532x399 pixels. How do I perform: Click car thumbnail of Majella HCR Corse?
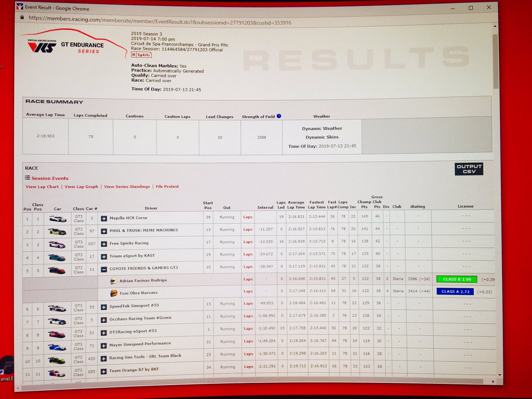point(58,219)
